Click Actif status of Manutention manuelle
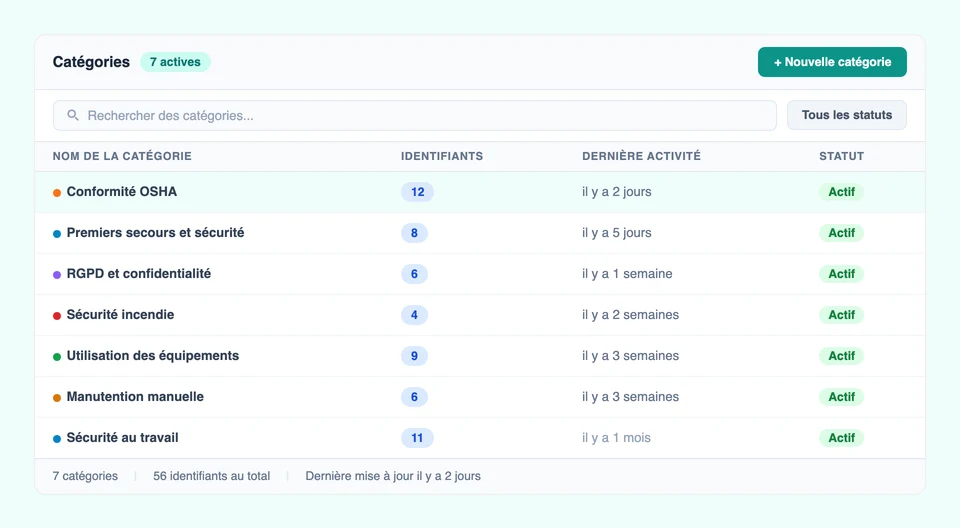 pos(841,397)
